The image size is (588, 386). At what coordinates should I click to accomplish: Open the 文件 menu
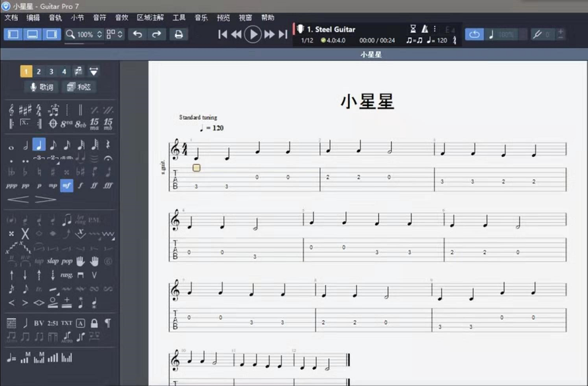click(x=12, y=18)
